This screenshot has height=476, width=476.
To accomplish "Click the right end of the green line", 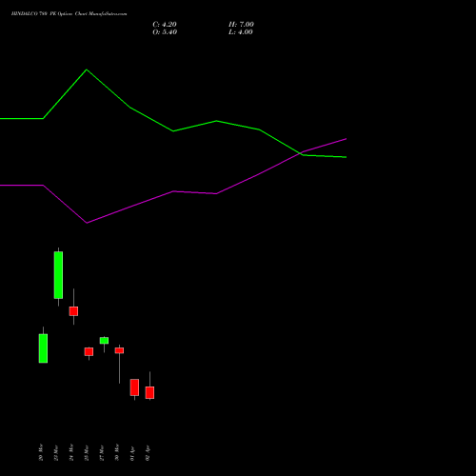I will point(346,157).
